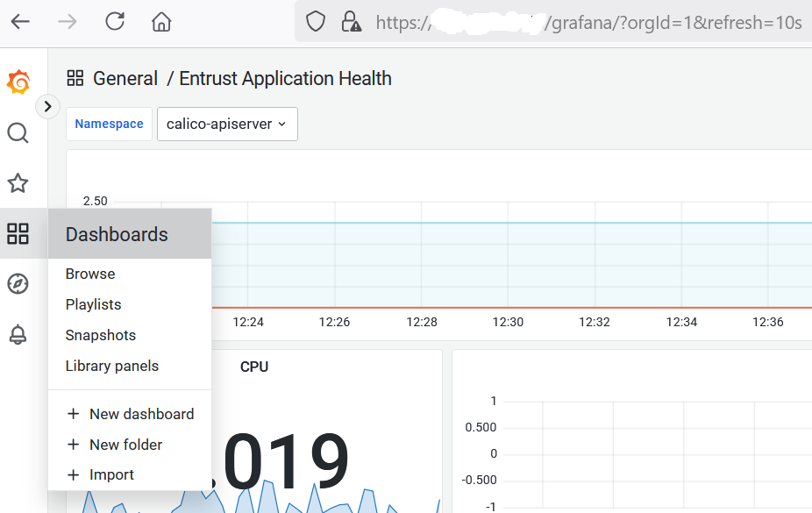
Task: Click New dashboard menu entry
Action: (x=131, y=414)
